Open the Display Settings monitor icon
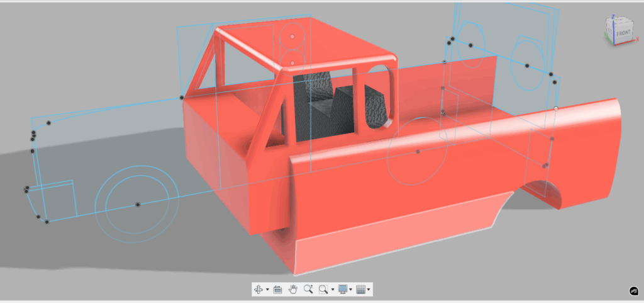Screen dimensions: 644x303 (343, 289)
